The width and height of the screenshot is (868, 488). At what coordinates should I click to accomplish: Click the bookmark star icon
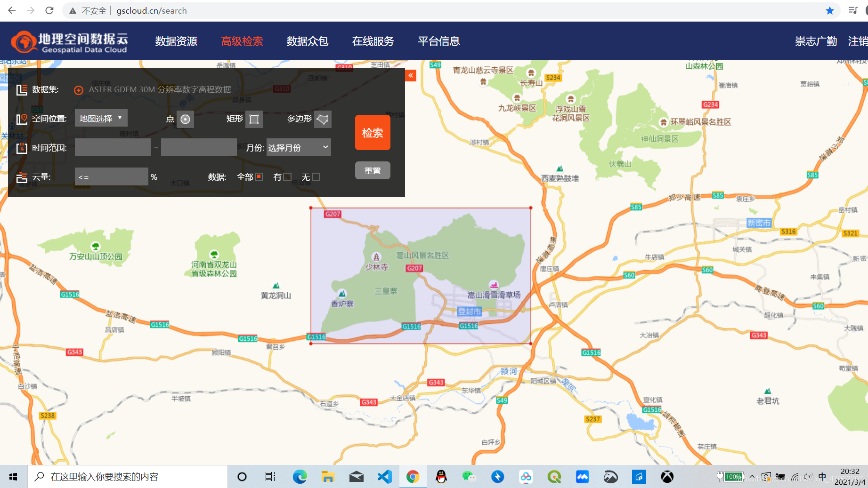tap(830, 10)
